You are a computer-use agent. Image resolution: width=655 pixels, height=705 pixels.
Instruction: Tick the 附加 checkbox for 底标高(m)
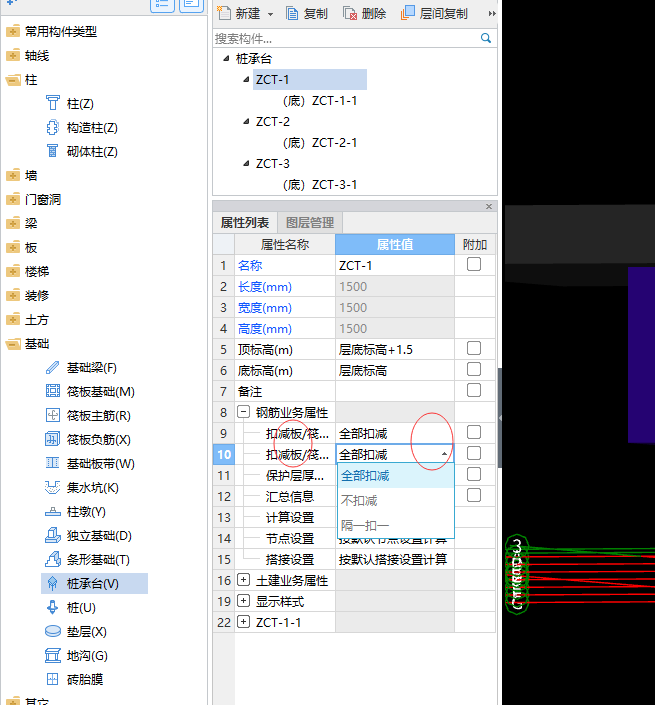[x=474, y=369]
